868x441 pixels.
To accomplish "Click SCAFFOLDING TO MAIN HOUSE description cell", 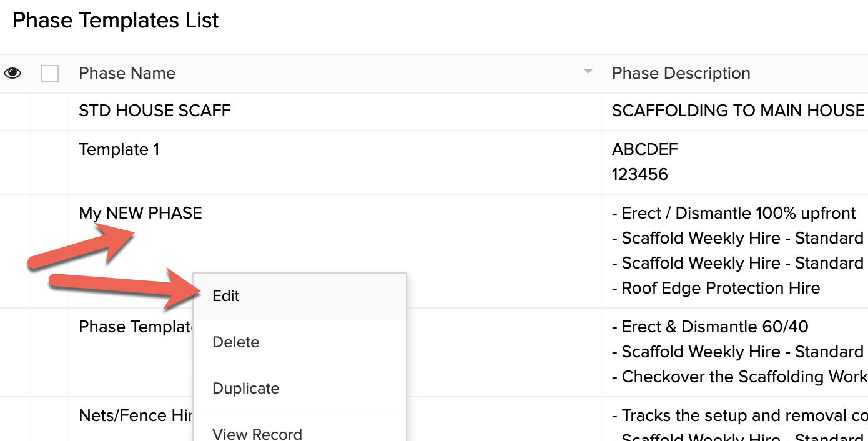I will pos(738,111).
